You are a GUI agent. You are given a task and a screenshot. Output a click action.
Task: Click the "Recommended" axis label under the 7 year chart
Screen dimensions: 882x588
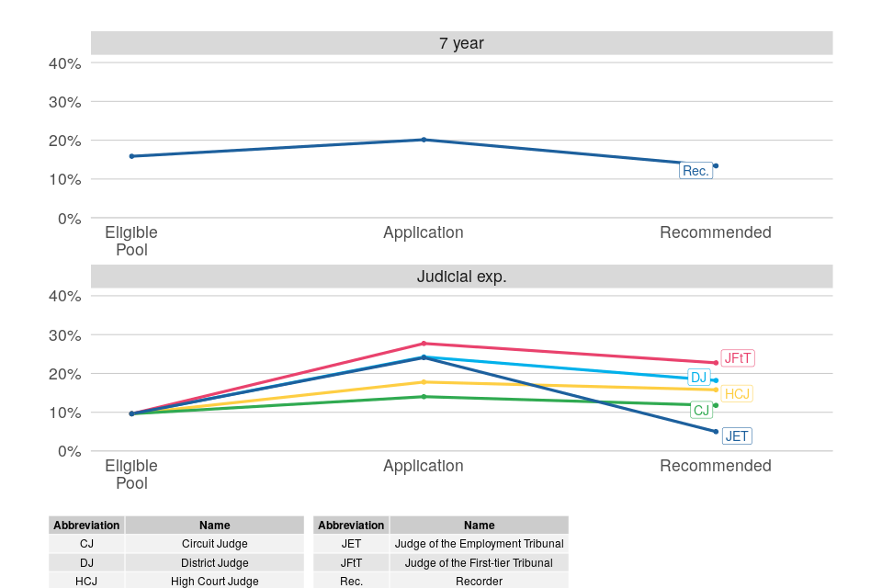(716, 232)
